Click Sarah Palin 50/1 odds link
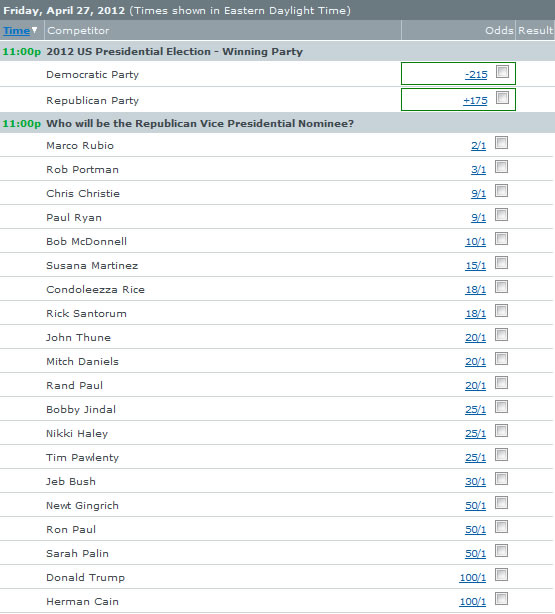The width and height of the screenshot is (555, 614). (x=475, y=553)
